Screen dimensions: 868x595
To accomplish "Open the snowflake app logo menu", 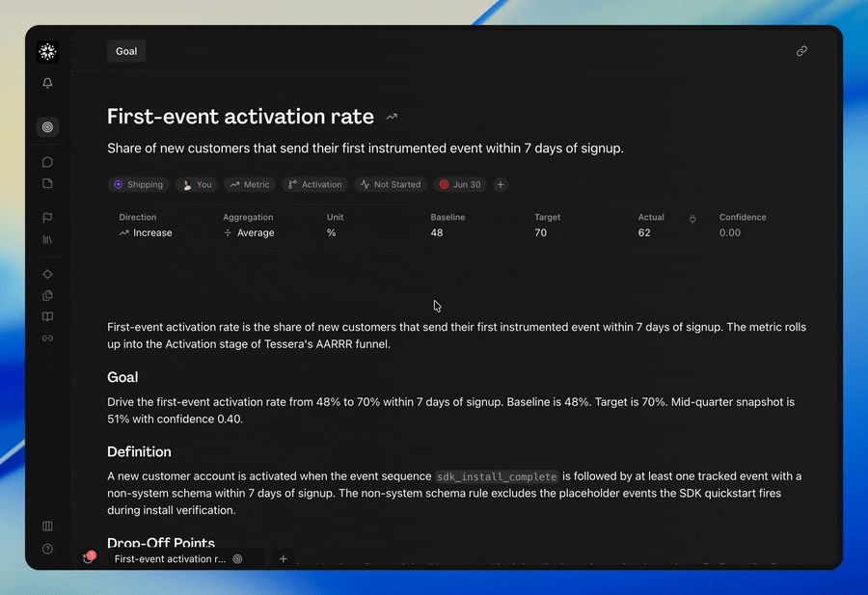I will pos(47,51).
